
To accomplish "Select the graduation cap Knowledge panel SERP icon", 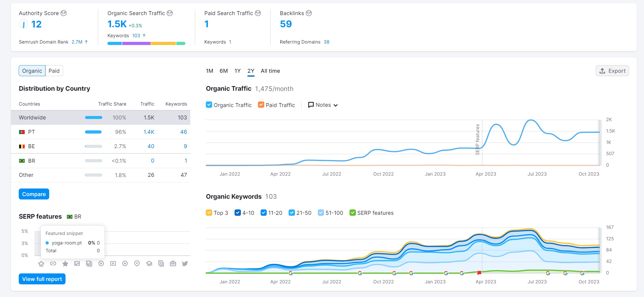I will point(149,264).
